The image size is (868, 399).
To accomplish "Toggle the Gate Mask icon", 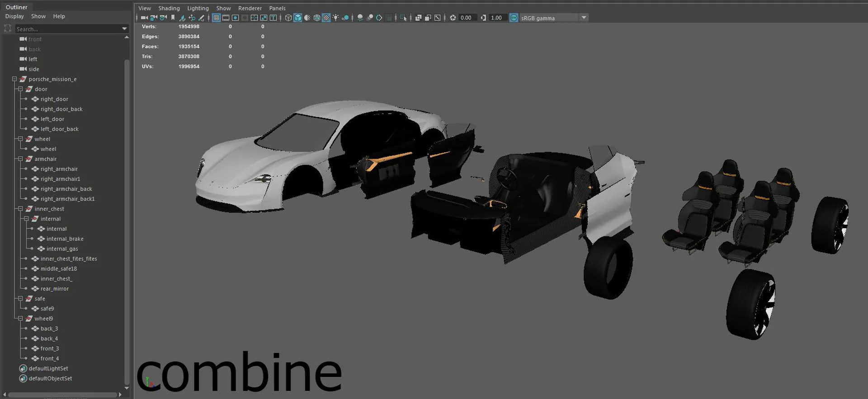I will [x=245, y=18].
